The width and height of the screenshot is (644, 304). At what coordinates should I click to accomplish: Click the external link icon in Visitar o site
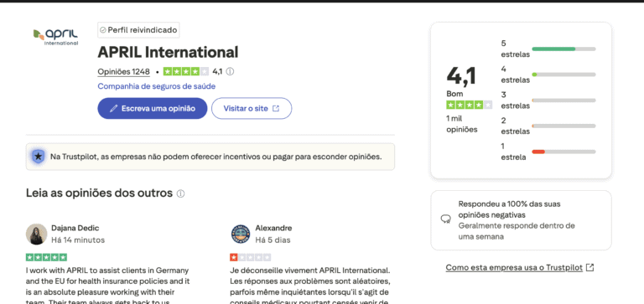click(276, 108)
